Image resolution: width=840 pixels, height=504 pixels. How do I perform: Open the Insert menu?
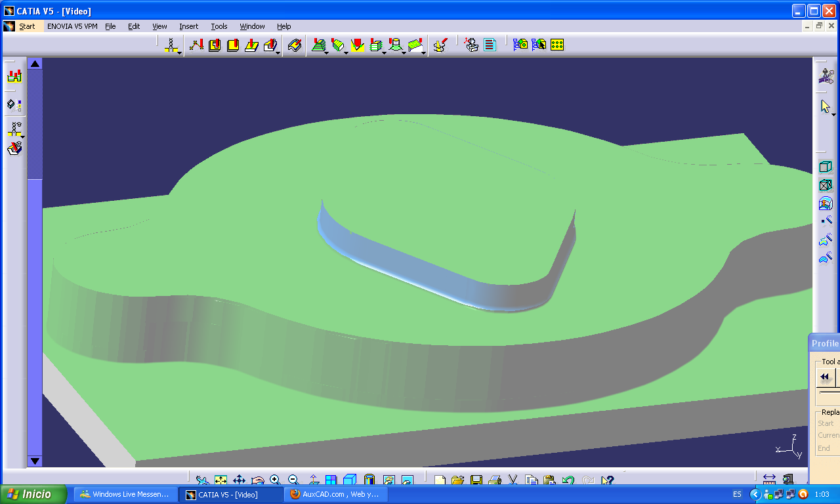click(x=188, y=26)
